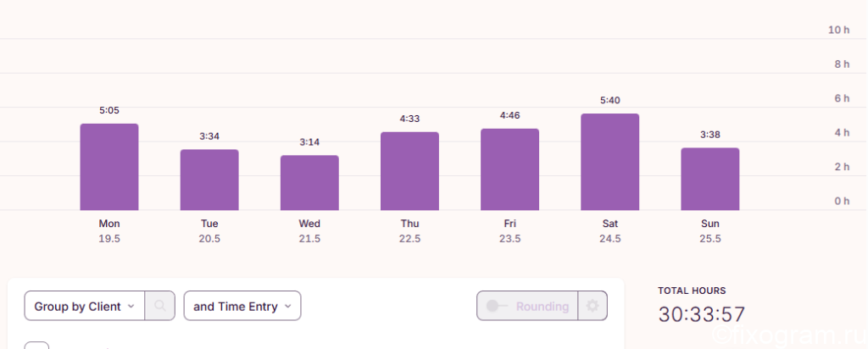868x349 pixels.
Task: Open the Group by Client dropdown
Action: pyautogui.click(x=85, y=306)
